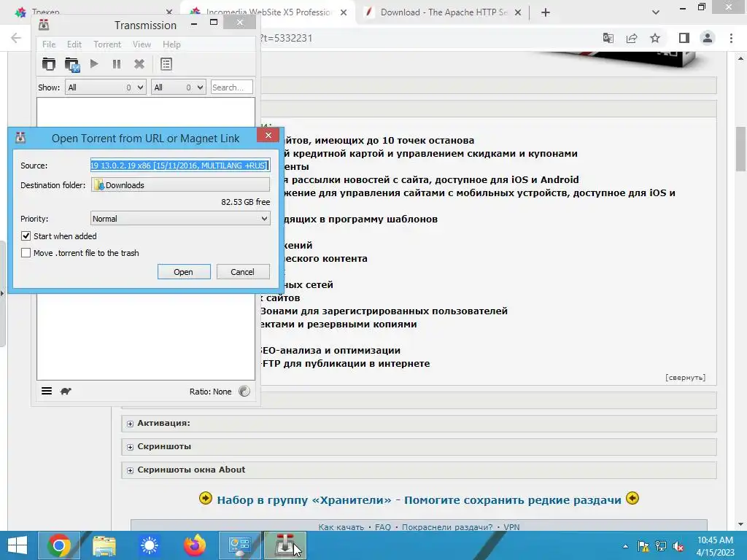The width and height of the screenshot is (747, 560).
Task: Click the Cancel button in dialog
Action: pyautogui.click(x=243, y=272)
